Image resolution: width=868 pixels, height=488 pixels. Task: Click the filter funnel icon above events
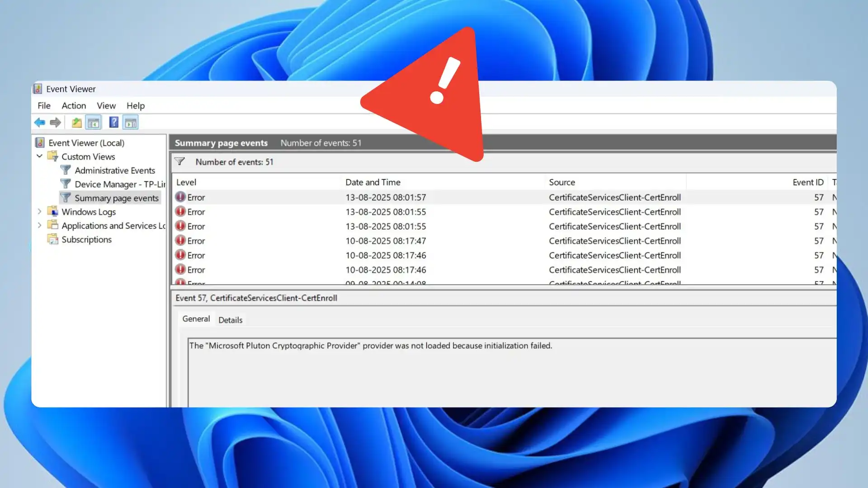point(180,161)
